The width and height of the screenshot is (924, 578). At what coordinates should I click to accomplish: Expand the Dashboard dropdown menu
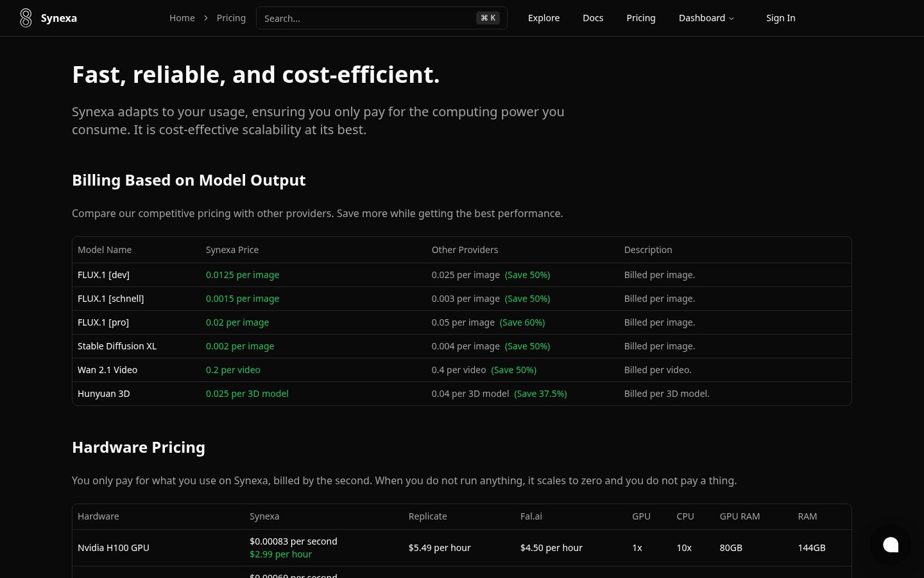[x=706, y=18]
